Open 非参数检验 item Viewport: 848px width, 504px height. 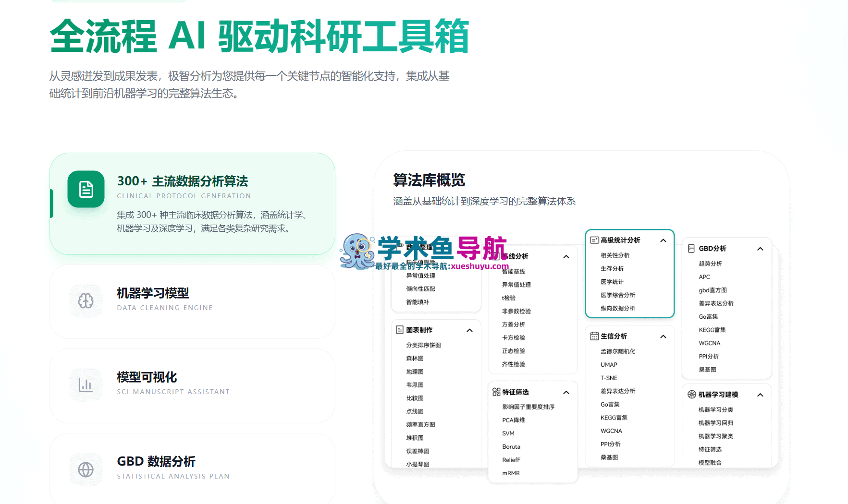coord(516,311)
